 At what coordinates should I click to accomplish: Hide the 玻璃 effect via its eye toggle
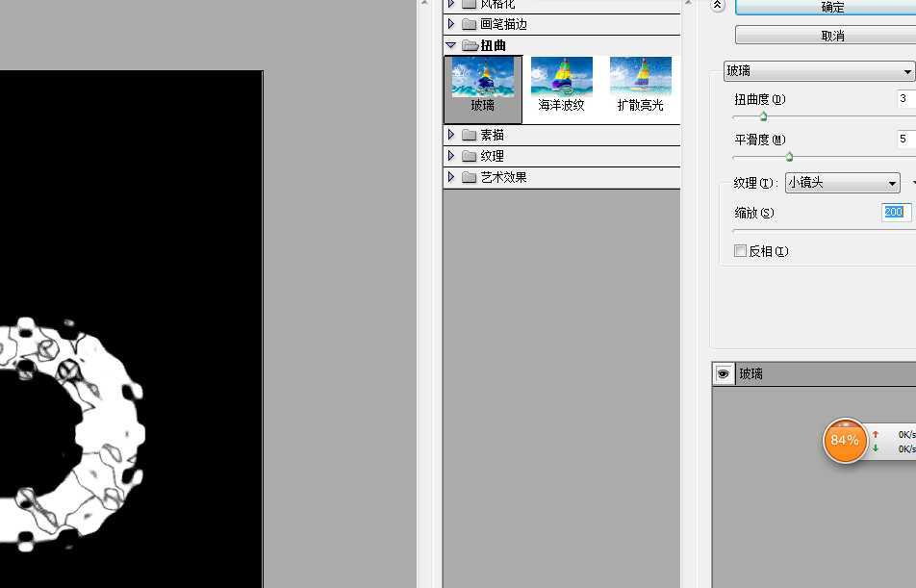coord(723,373)
